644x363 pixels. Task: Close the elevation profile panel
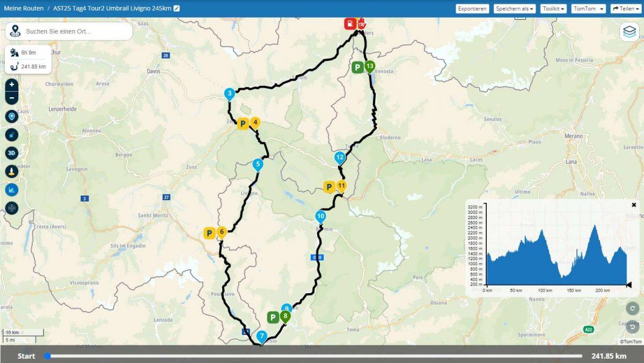pos(634,205)
